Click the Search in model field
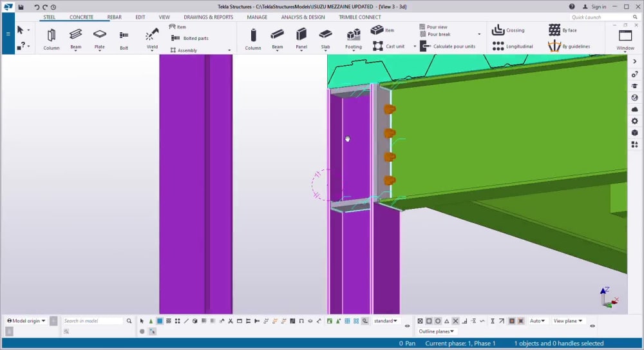 [93, 321]
